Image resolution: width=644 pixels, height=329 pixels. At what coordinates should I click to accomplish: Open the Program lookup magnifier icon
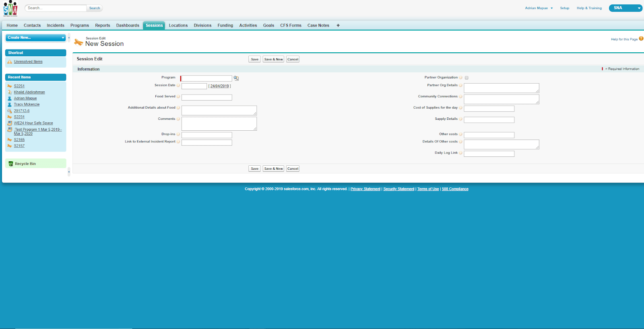pyautogui.click(x=236, y=78)
